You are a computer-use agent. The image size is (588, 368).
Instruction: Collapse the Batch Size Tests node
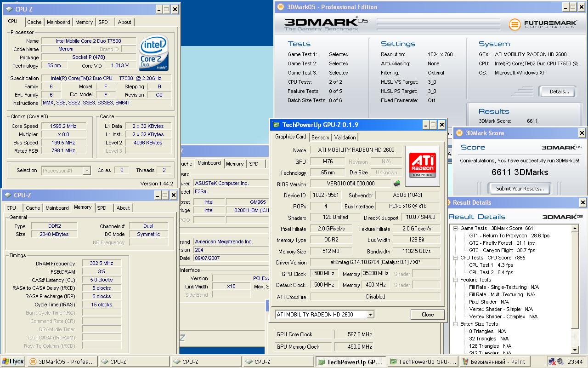455,324
